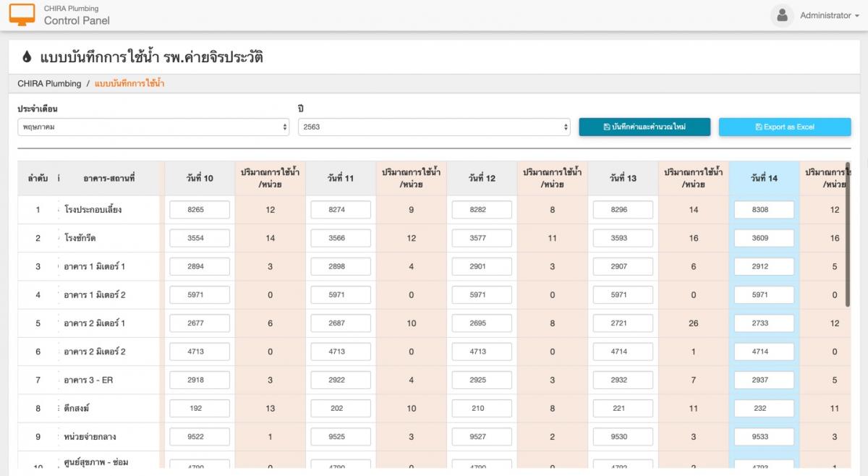Screen dimensions: 868x476
Task: Click day 13 field for อาคาร 1 มิเตอร์ 2
Action: click(623, 295)
